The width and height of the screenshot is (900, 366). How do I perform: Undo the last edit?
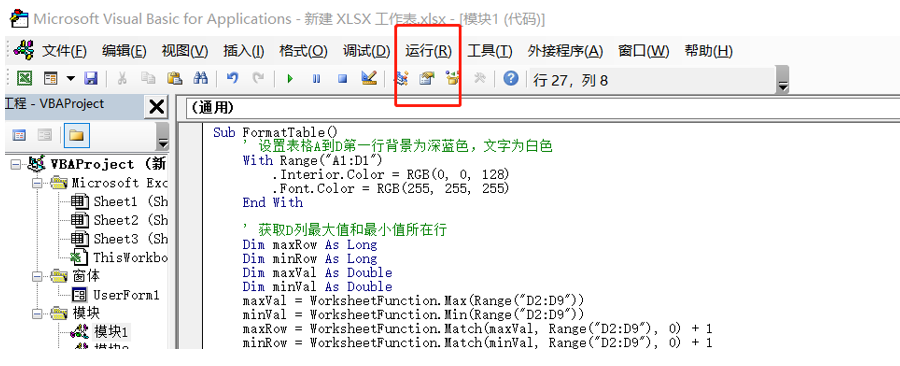click(232, 79)
